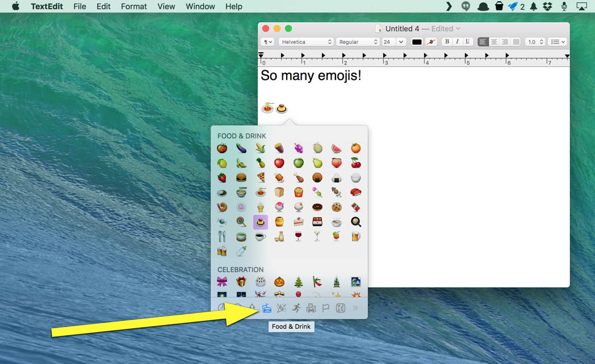The image size is (595, 364).
Task: Center align the text
Action: (494, 42)
